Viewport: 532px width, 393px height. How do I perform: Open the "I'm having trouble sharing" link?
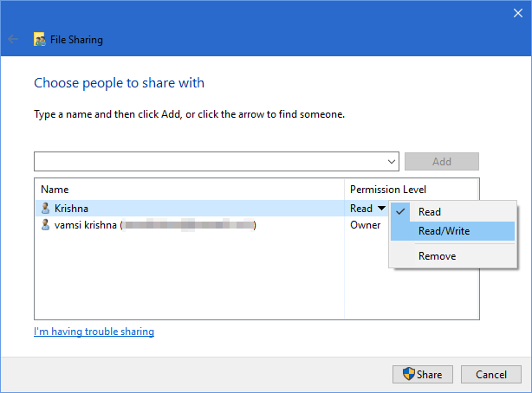(94, 332)
